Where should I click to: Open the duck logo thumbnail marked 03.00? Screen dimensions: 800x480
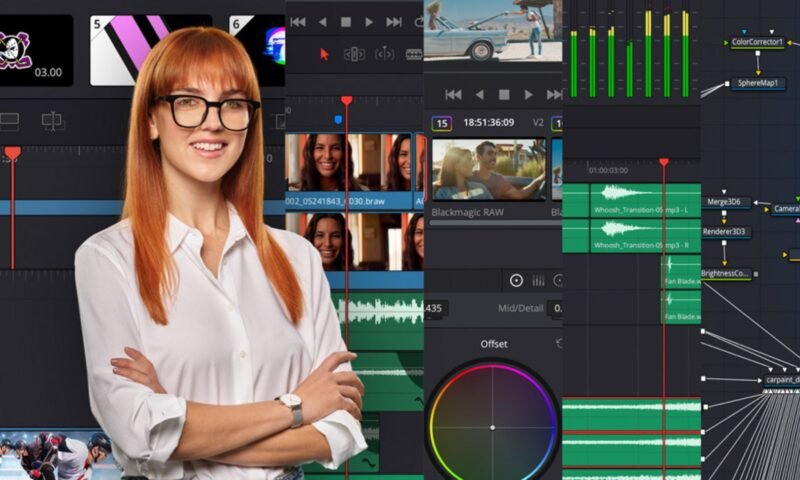click(36, 50)
